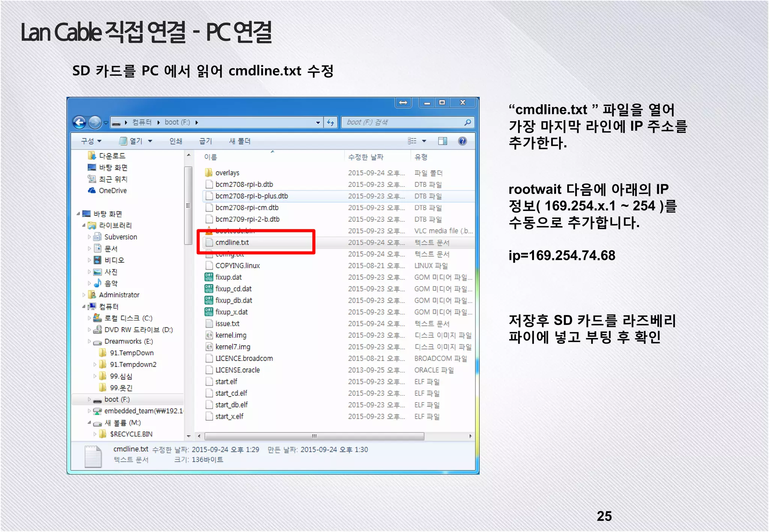
Task: Click 인쇄 in the toolbar
Action: (x=176, y=141)
